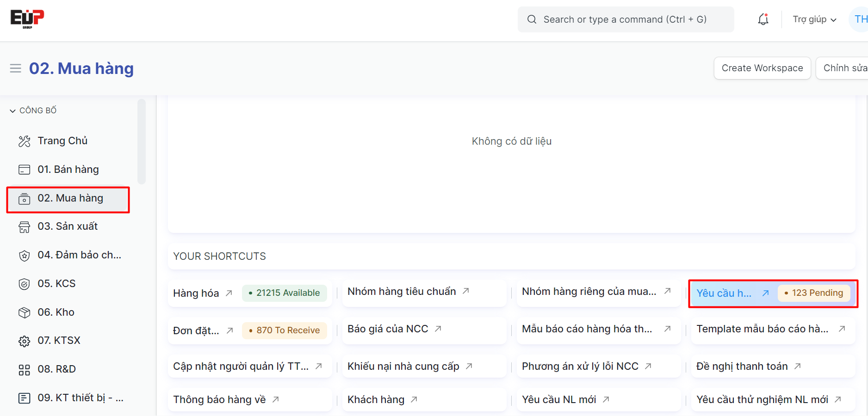Click the EUP Group logo
Viewport: 868px width, 416px height.
(27, 19)
